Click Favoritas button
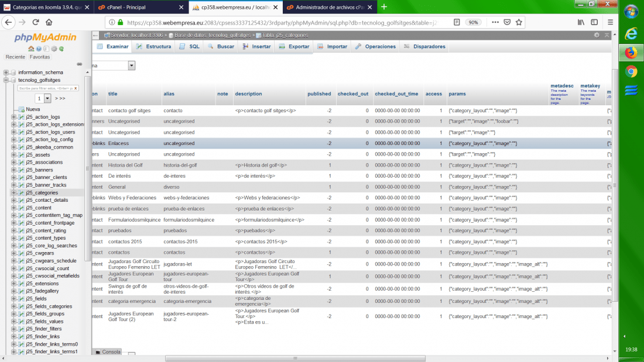 pyautogui.click(x=40, y=57)
